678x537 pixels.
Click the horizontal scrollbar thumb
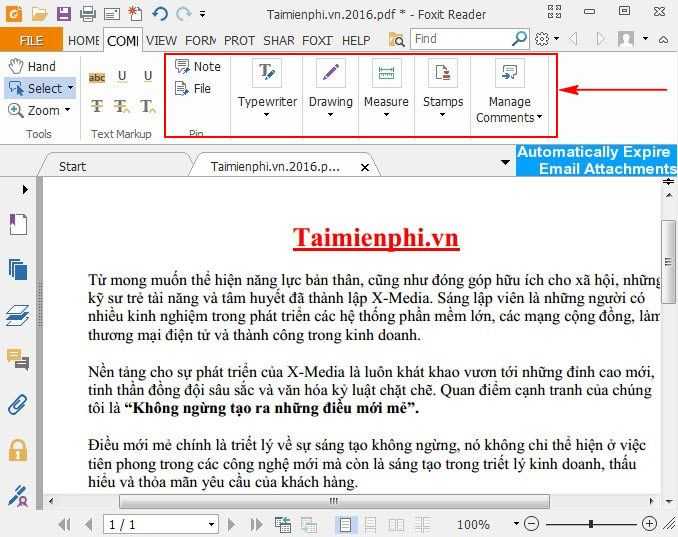click(x=334, y=502)
